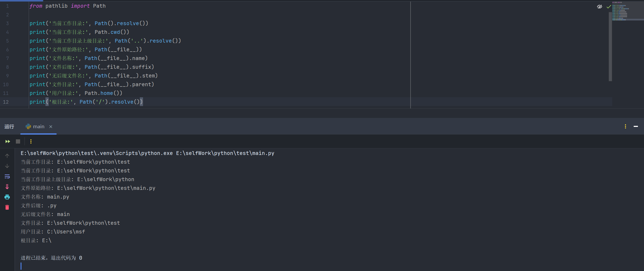Screen dimensions: 644x271
Task: Click the Path(__file__).name line
Action: click(x=89, y=58)
